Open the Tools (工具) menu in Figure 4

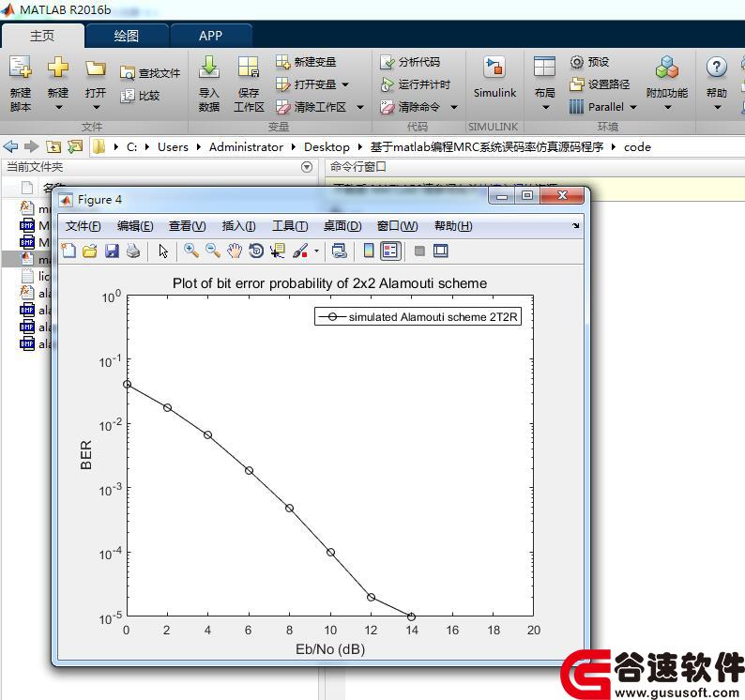point(290,226)
